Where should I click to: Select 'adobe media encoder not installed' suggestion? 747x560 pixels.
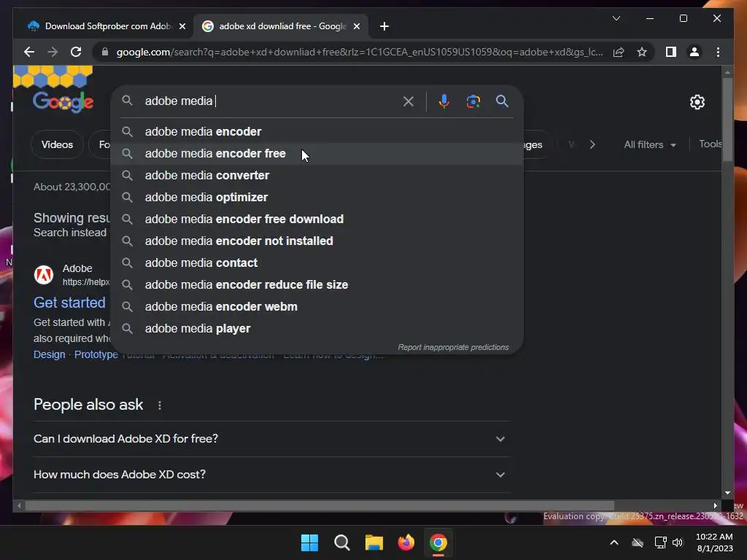[317, 241]
